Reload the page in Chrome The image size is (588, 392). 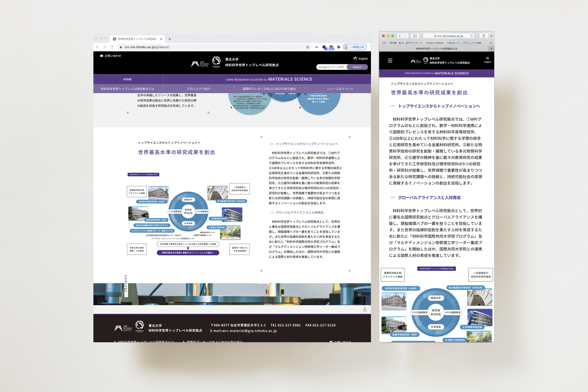(x=112, y=47)
